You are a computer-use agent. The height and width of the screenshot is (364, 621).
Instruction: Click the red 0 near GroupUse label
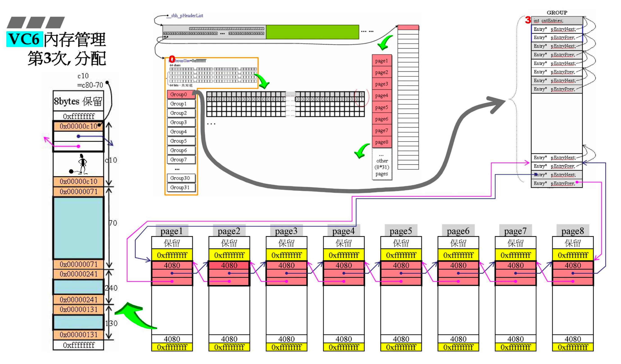pos(172,59)
